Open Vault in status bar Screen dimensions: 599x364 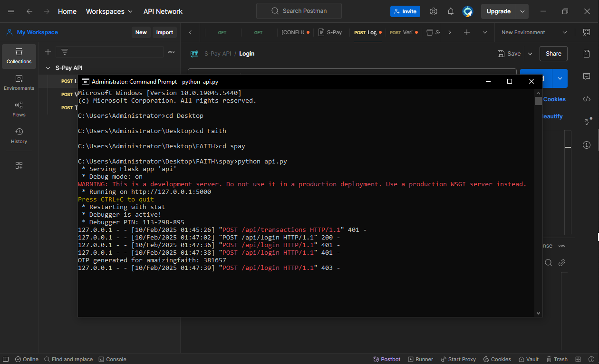[529, 359]
